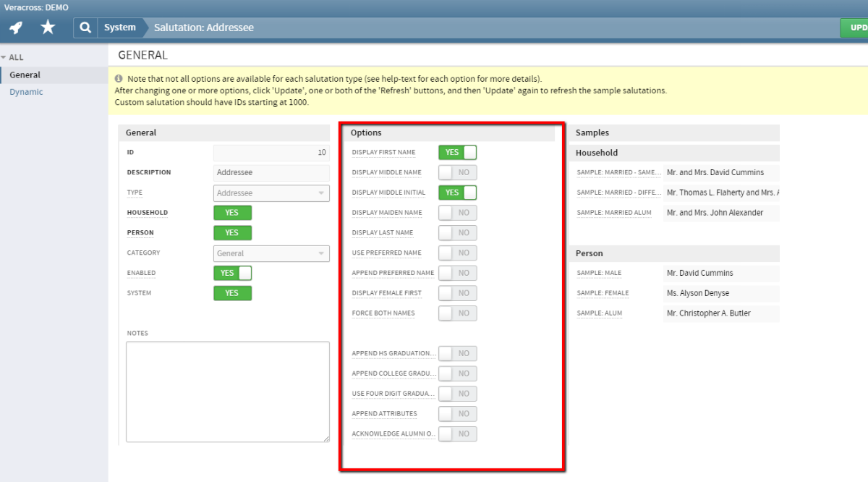
Task: Toggle Display First Name switch off
Action: coord(458,152)
